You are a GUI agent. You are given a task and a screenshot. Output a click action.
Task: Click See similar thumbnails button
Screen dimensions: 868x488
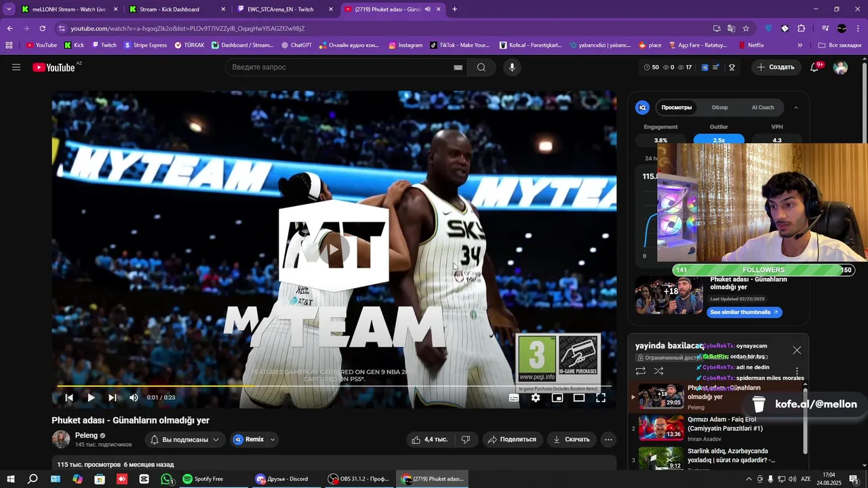pyautogui.click(x=745, y=312)
